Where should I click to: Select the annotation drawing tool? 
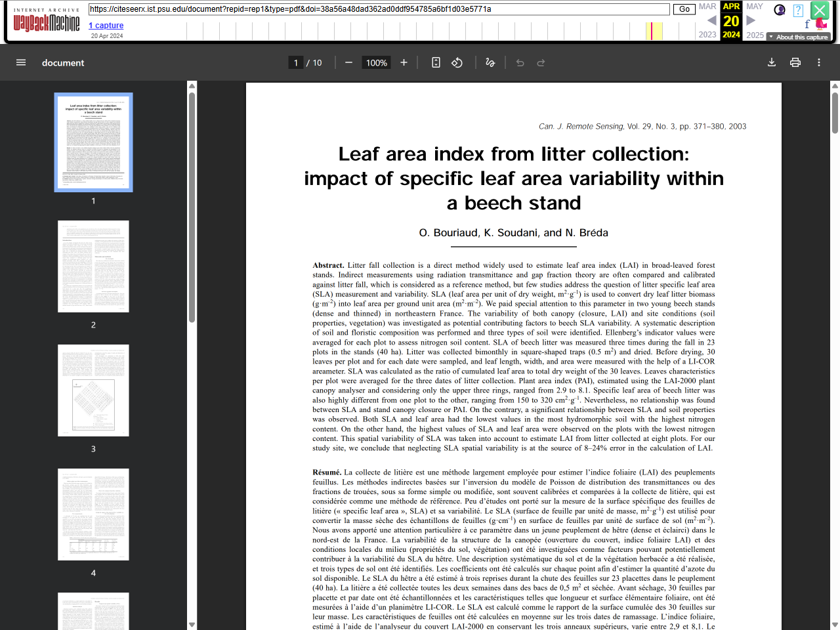490,62
